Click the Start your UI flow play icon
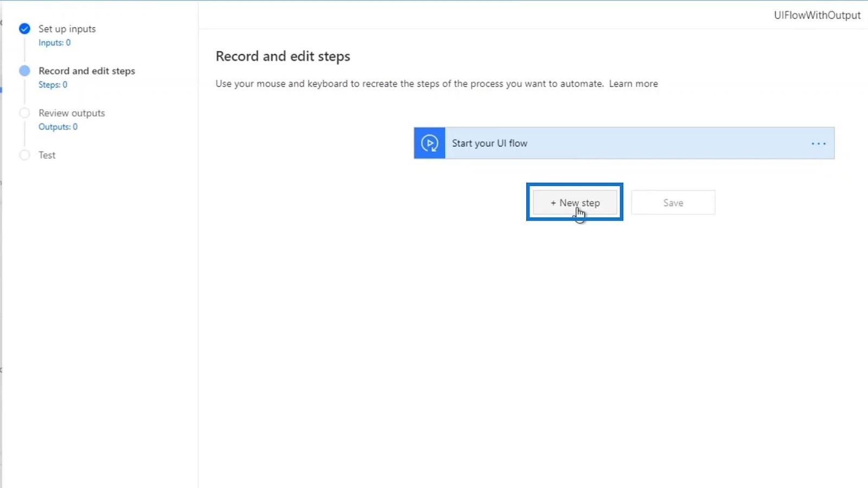Viewport: 868px width, 488px height. click(x=430, y=143)
